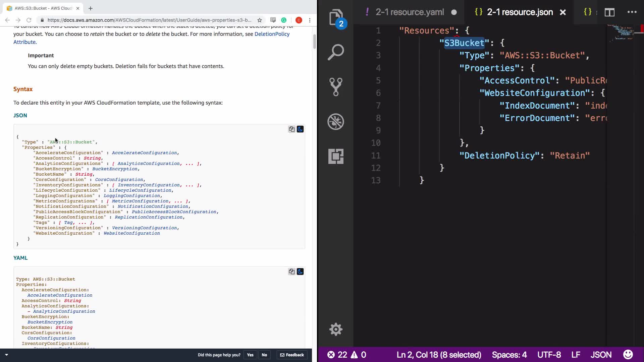Open the Debug panel icon
The height and width of the screenshot is (362, 644).
[x=335, y=121]
